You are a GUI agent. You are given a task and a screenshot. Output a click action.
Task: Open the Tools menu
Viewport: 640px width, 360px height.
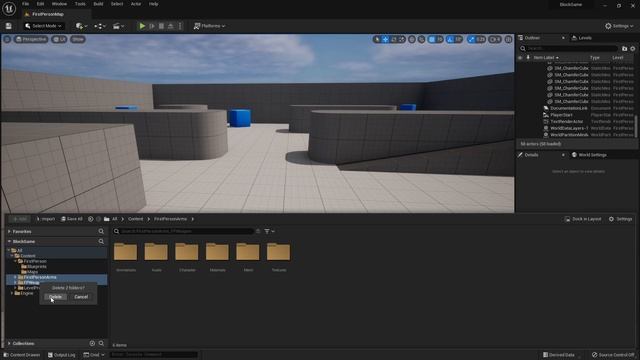(80, 4)
